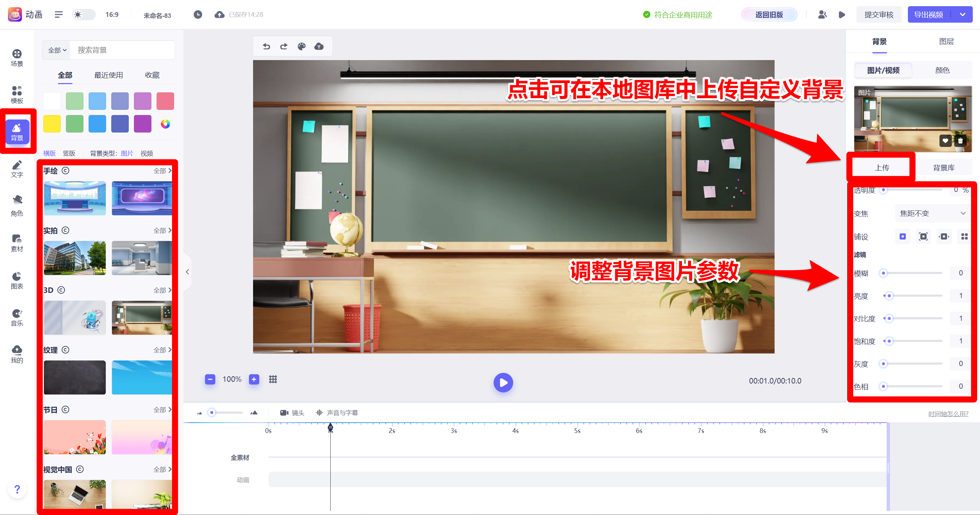The image size is (980, 515).
Task: Open the 场景 scene panel
Action: (x=17, y=58)
